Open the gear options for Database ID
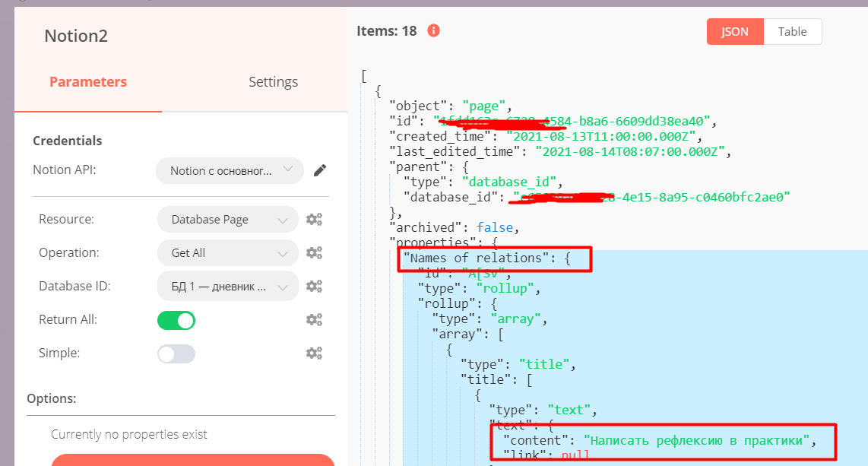868x466 pixels. (314, 286)
